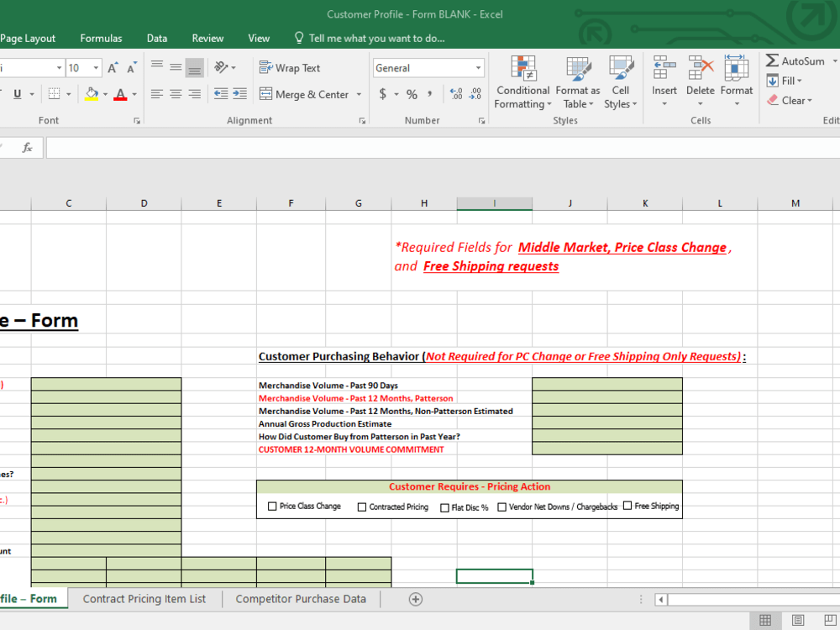The image size is (840, 630).
Task: Open the font size dropdown
Action: point(96,68)
